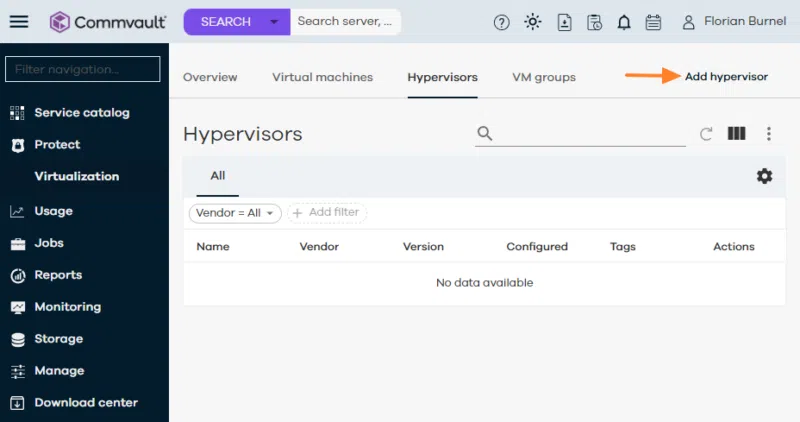Click the Hypervisors table search field

[x=590, y=134]
